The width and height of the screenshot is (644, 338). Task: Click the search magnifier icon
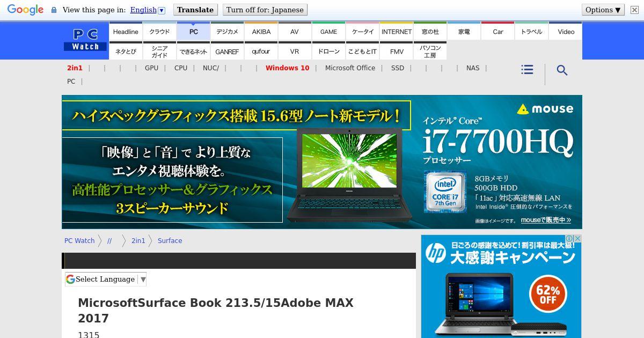562,70
